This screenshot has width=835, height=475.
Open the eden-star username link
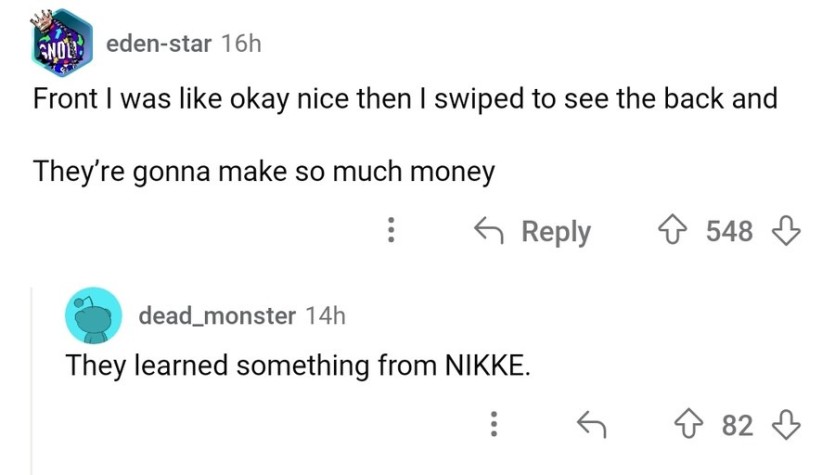point(159,44)
